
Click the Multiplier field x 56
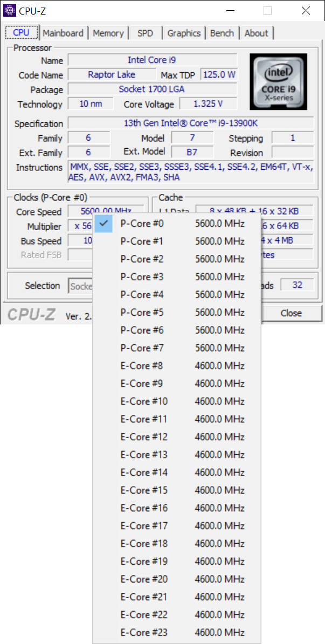81,226
